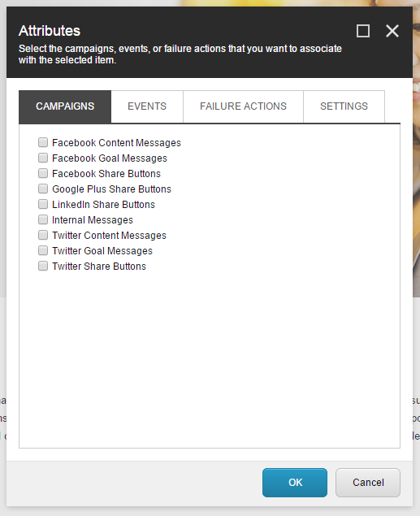Tick Twitter Goal Messages checkbox
The height and width of the screenshot is (516, 420).
[x=43, y=250]
